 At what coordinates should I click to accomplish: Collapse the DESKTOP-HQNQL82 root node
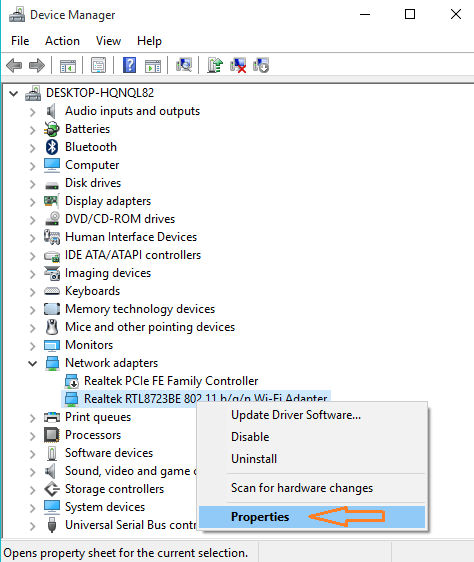pos(14,94)
